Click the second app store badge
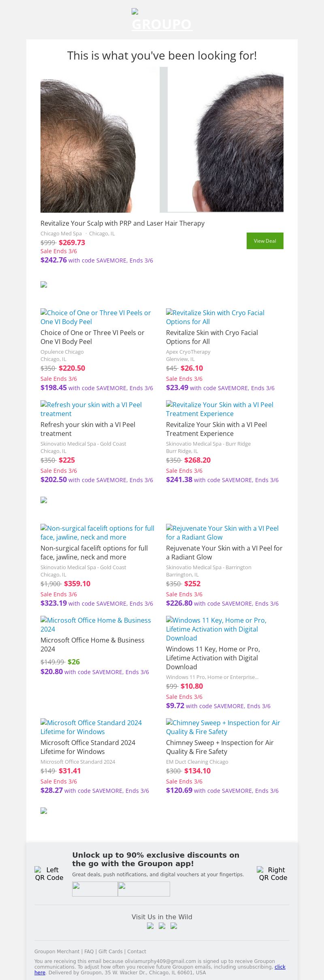This screenshot has width=324, height=980. pos(144,889)
